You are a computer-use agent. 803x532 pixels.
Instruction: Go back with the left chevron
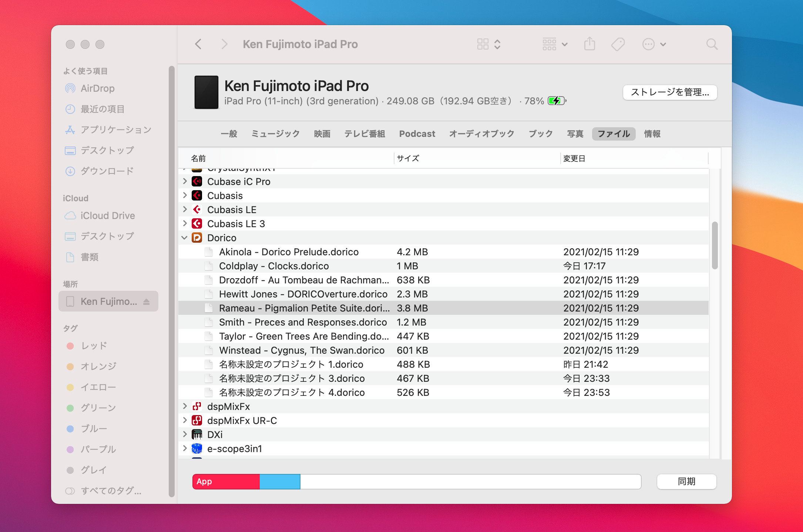point(198,44)
